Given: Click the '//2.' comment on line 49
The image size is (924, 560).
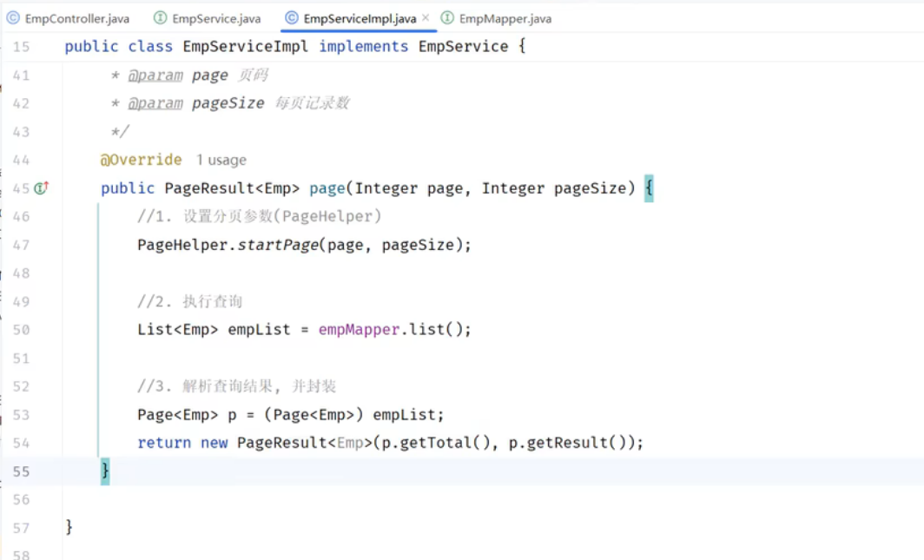Looking at the screenshot, I should 189,301.
